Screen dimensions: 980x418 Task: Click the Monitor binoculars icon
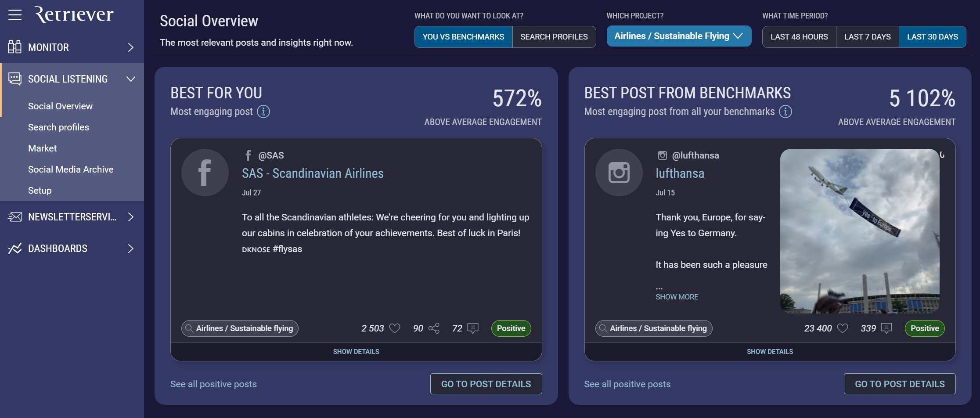14,47
